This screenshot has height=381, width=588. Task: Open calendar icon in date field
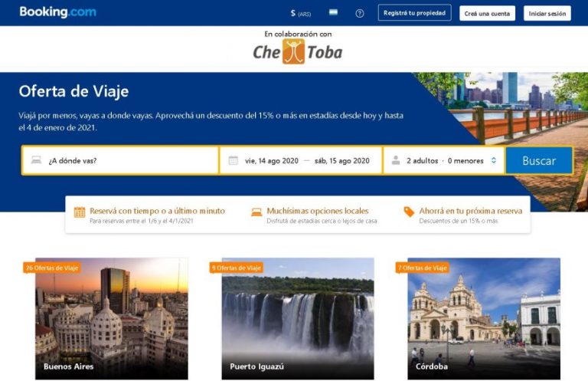click(x=233, y=161)
